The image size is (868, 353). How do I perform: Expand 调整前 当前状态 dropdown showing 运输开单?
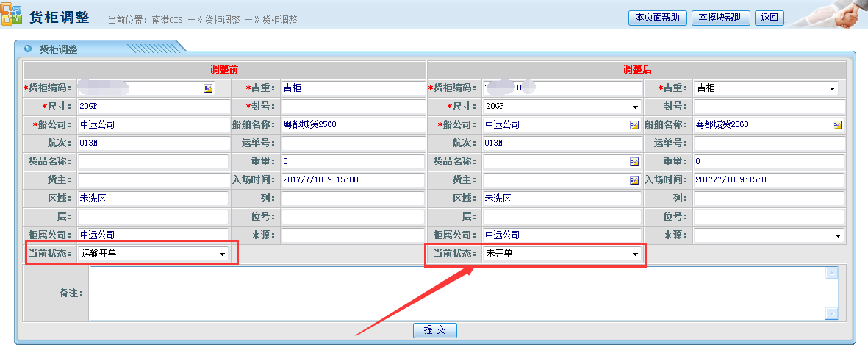[222, 254]
